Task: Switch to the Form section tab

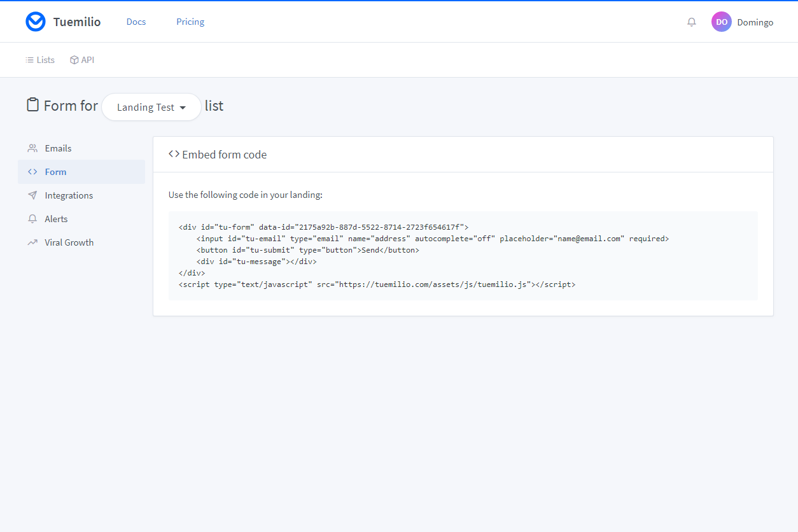Action: point(55,171)
